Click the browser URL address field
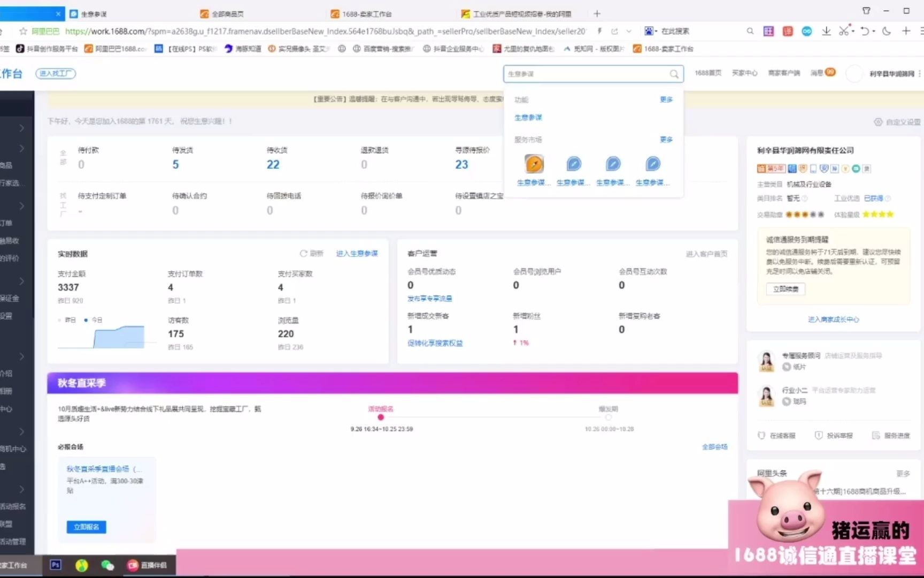 pyautogui.click(x=325, y=31)
